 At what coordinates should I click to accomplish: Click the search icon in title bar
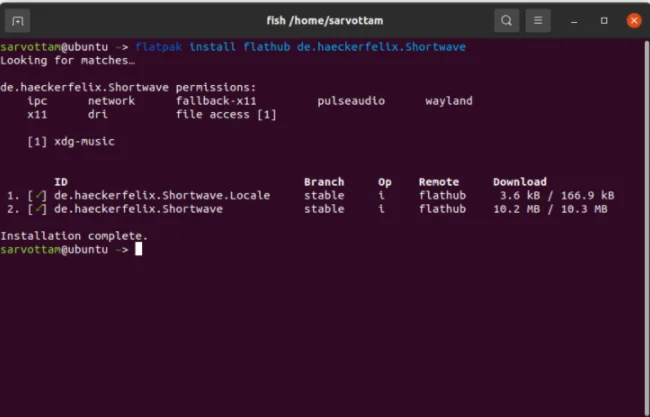click(x=507, y=20)
